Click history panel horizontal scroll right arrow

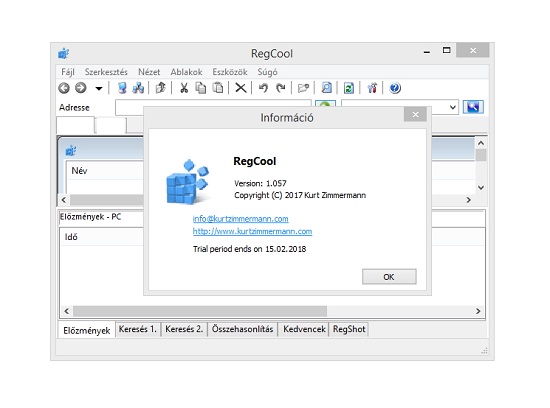[478, 311]
